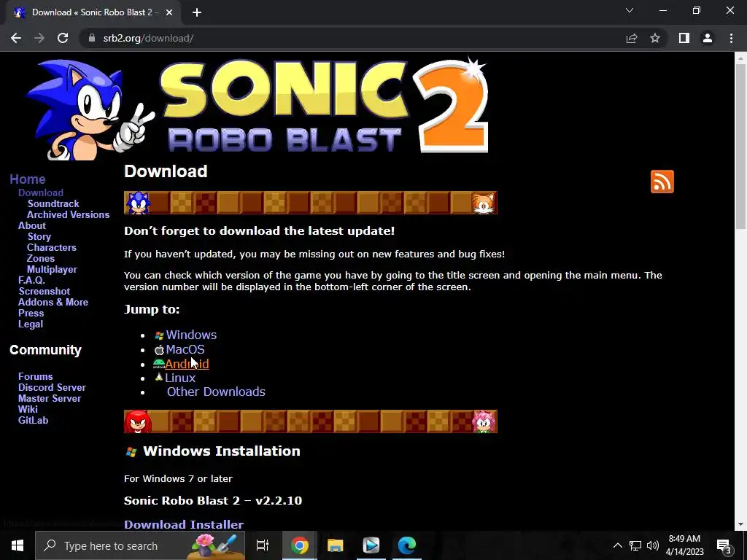Open the Chrome side panel icon

coord(684,38)
